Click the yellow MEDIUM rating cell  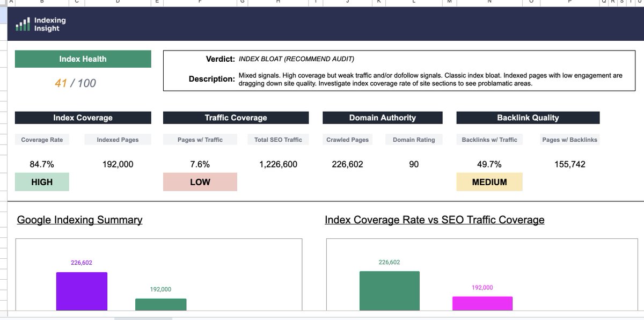point(489,182)
